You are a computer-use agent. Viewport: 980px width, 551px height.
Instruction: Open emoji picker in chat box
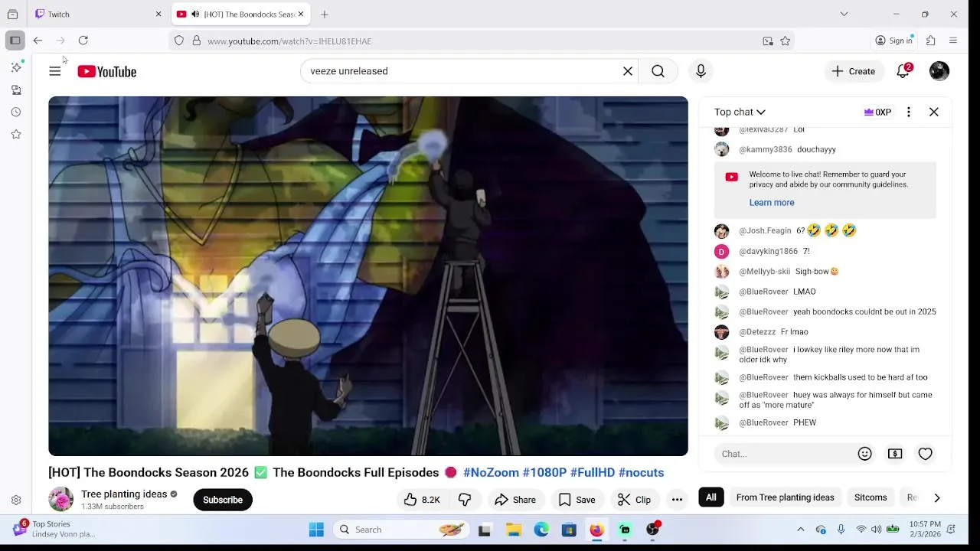[x=865, y=454]
